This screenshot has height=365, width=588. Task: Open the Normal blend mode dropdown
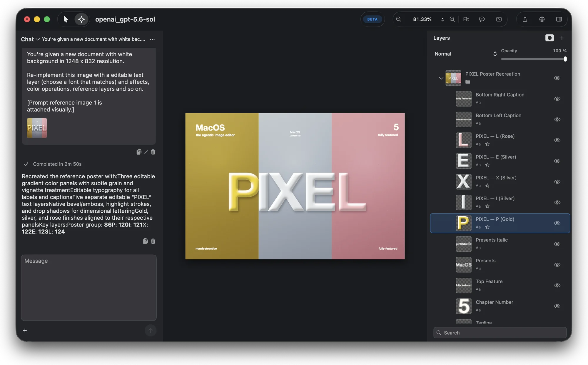coord(465,54)
